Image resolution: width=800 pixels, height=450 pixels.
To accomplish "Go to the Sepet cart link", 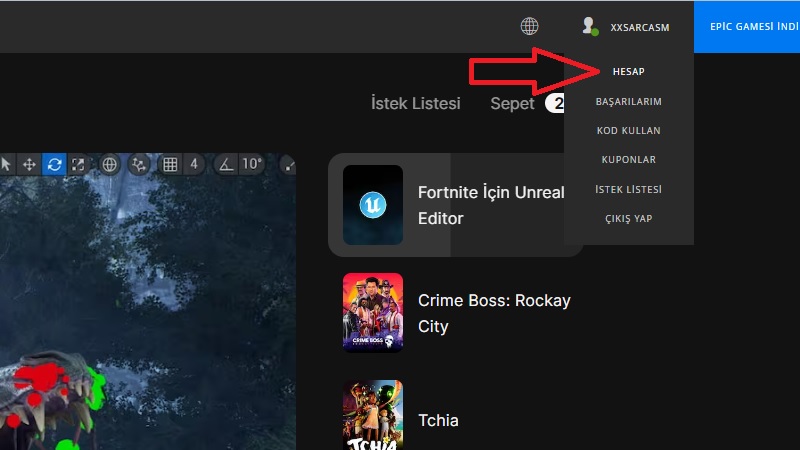I will click(512, 104).
